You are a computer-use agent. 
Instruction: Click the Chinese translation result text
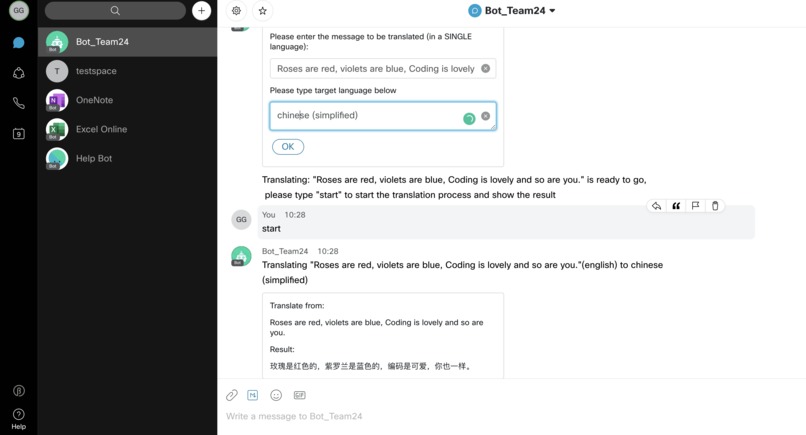coord(371,366)
